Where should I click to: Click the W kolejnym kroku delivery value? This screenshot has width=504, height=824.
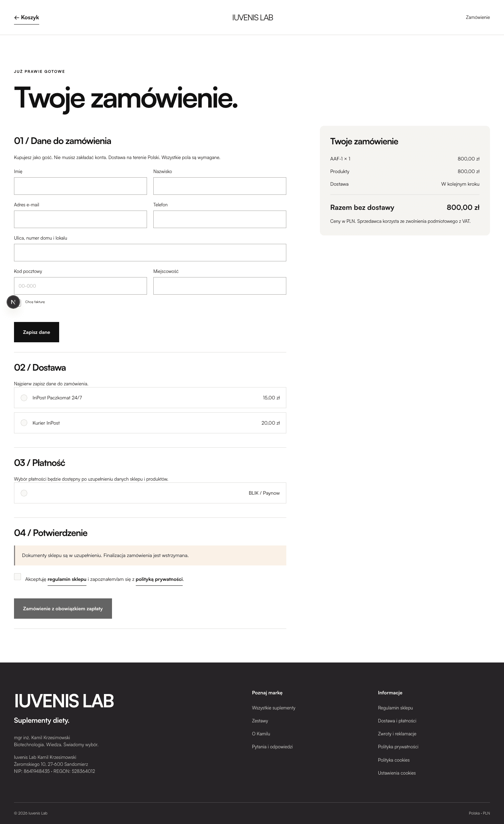click(460, 184)
